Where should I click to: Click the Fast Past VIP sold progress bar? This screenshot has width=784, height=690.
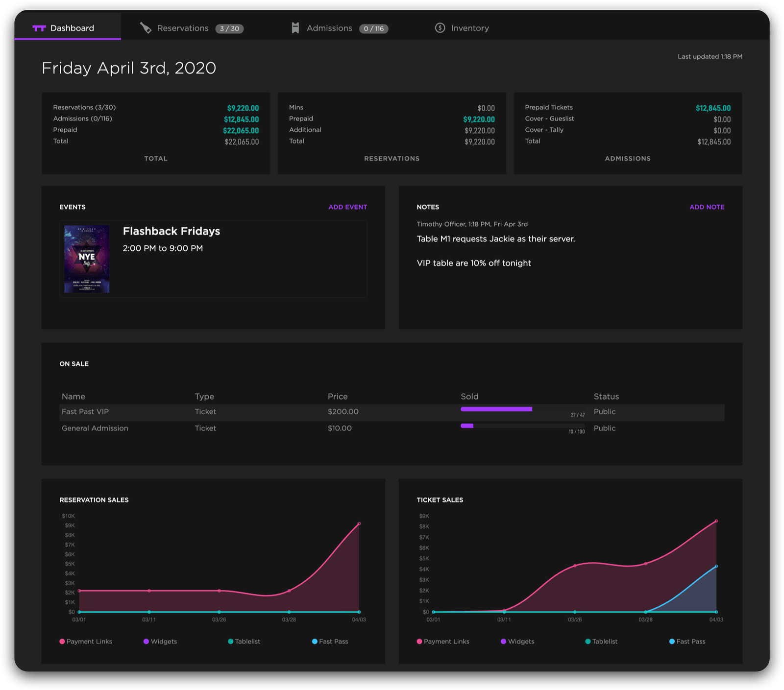(x=496, y=409)
